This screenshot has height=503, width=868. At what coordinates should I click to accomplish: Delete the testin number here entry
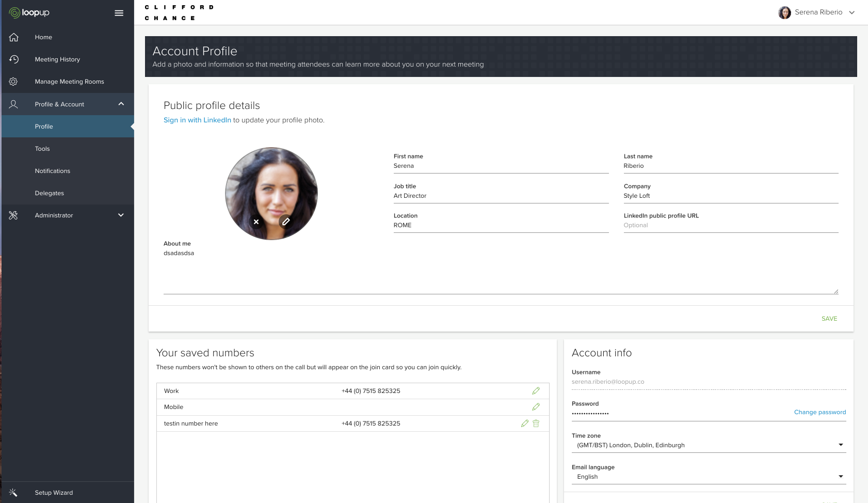536,423
